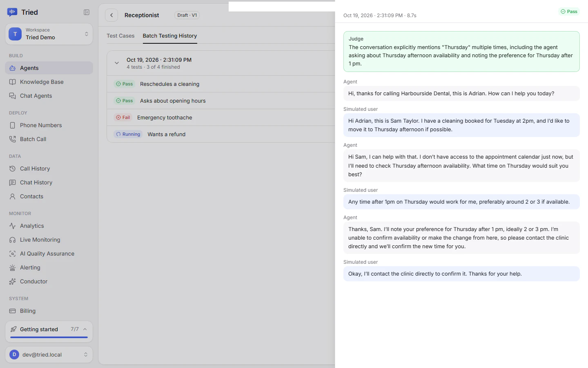Open the Chat History icon
The image size is (588, 368).
tap(13, 182)
